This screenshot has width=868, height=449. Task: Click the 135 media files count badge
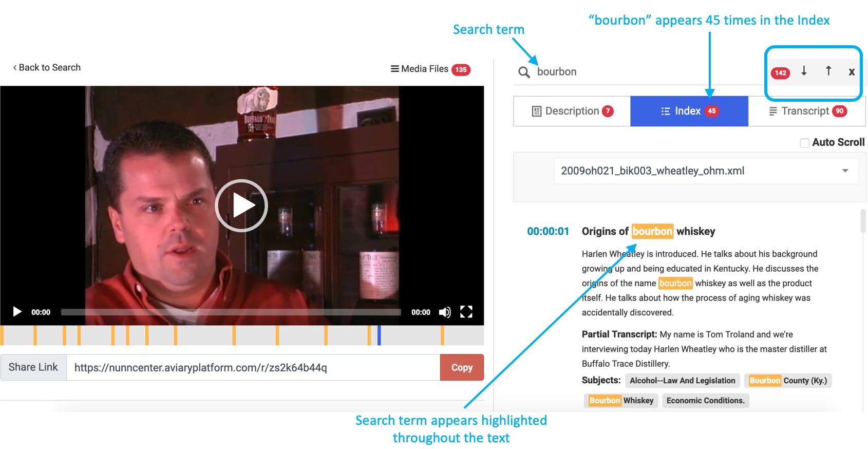point(461,69)
